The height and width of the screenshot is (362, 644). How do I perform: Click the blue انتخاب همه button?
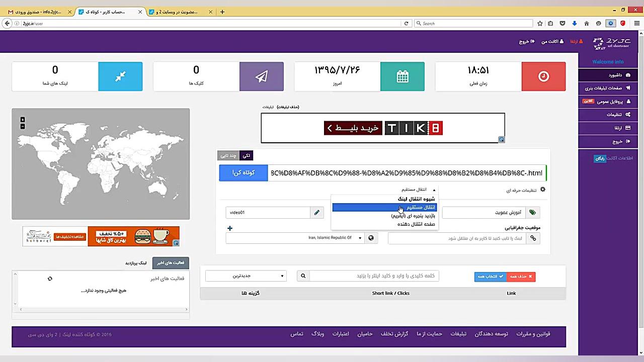point(491,277)
